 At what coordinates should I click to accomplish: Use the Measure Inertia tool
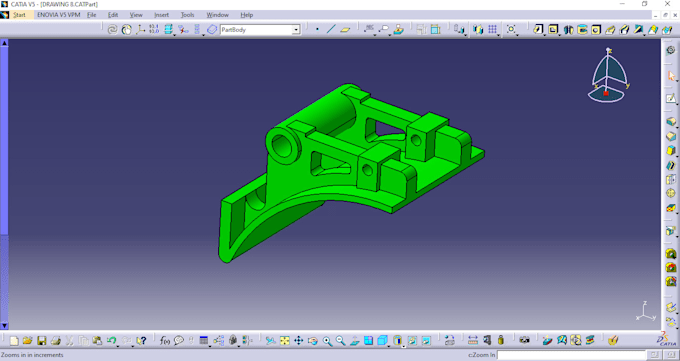click(501, 341)
